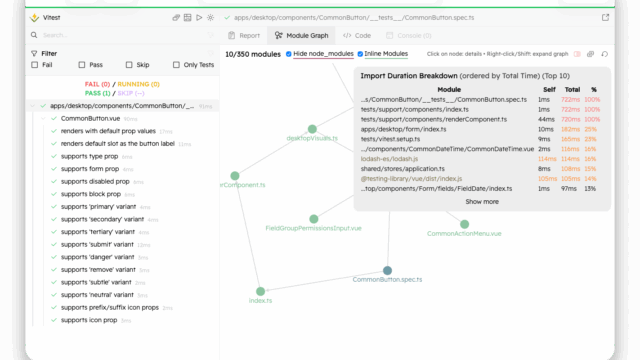Toggle the Only Tests checkbox
This screenshot has width=640, height=360.
(176, 65)
